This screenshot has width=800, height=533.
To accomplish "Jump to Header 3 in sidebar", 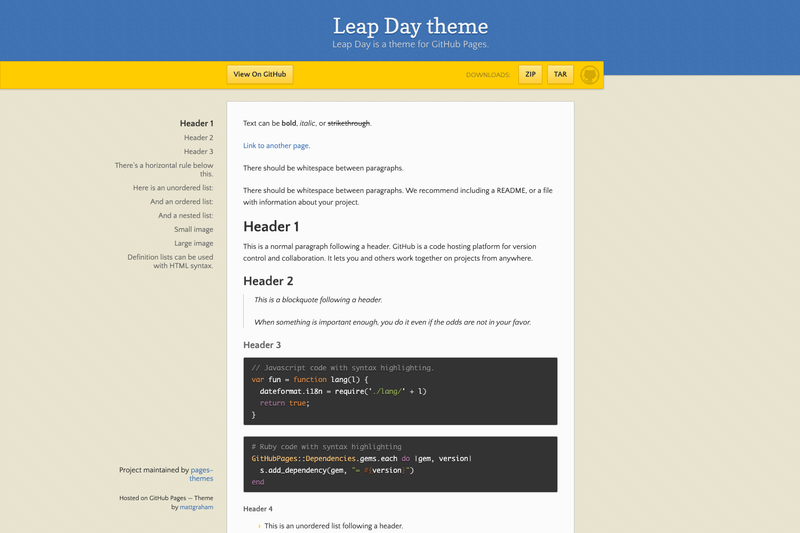I will pos(198,151).
